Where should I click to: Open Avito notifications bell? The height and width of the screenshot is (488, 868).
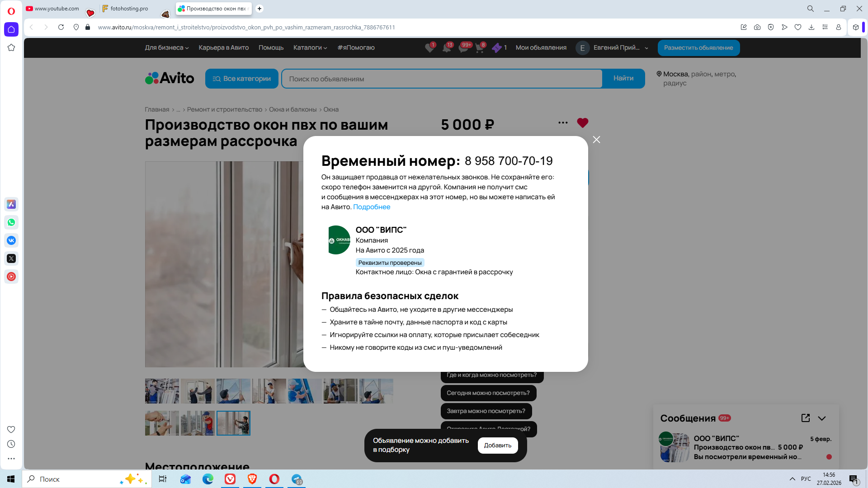click(447, 48)
